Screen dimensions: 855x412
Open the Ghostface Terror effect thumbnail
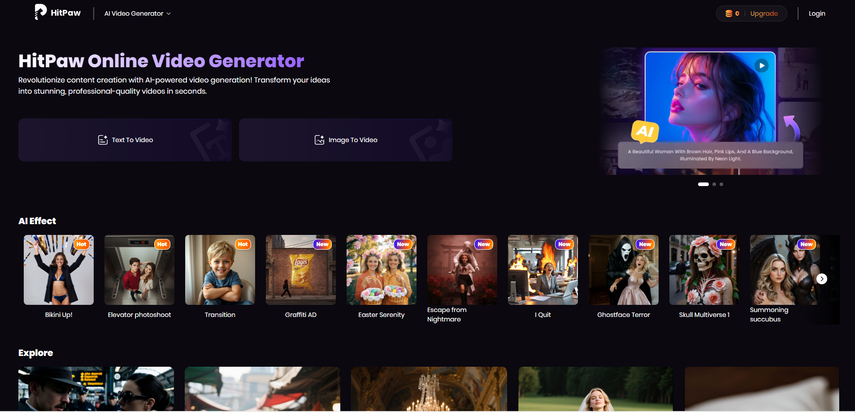624,270
